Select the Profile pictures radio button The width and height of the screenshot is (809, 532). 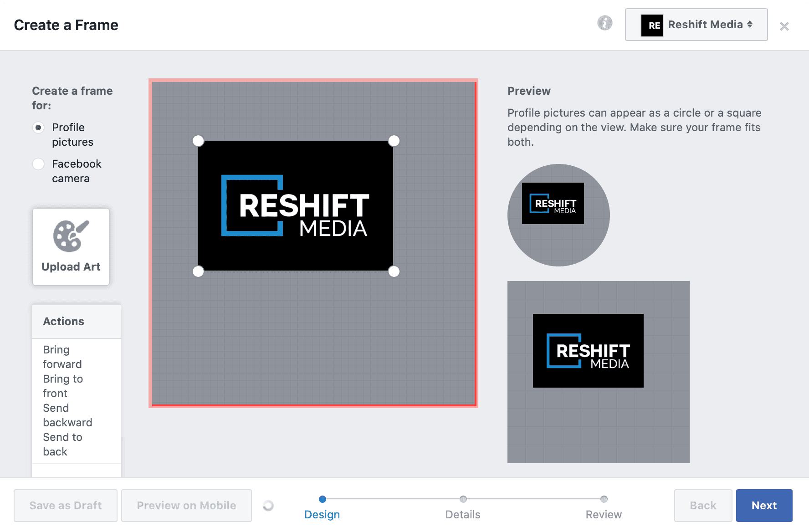click(x=39, y=128)
